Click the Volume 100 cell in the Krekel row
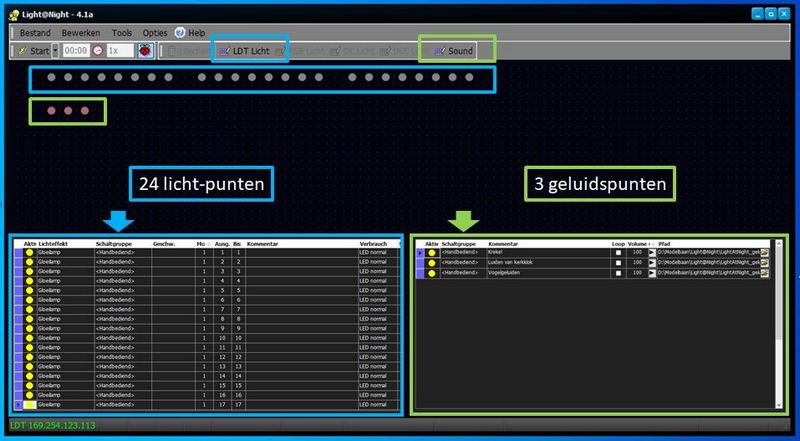The width and height of the screenshot is (800, 441). pos(637,253)
